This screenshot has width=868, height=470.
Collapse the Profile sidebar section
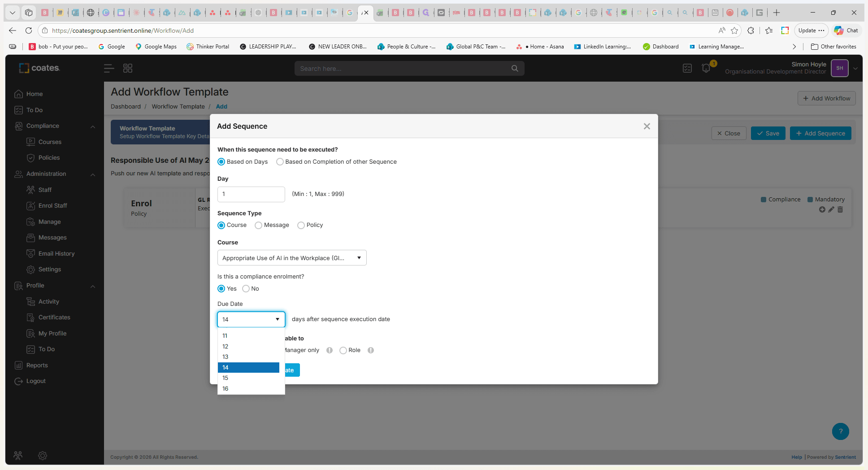(93, 286)
